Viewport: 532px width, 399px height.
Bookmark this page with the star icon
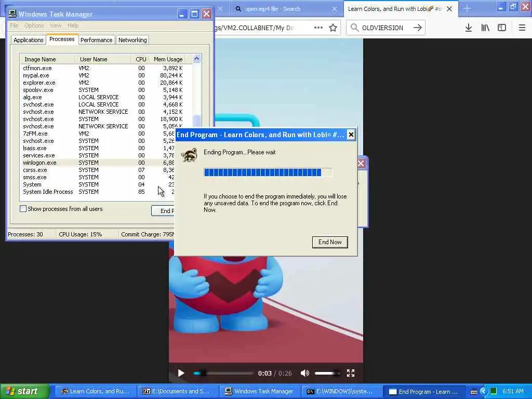click(333, 28)
